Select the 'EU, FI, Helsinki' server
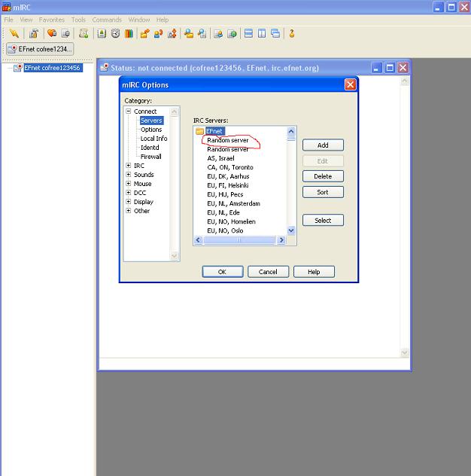This screenshot has height=476, width=471. [228, 185]
